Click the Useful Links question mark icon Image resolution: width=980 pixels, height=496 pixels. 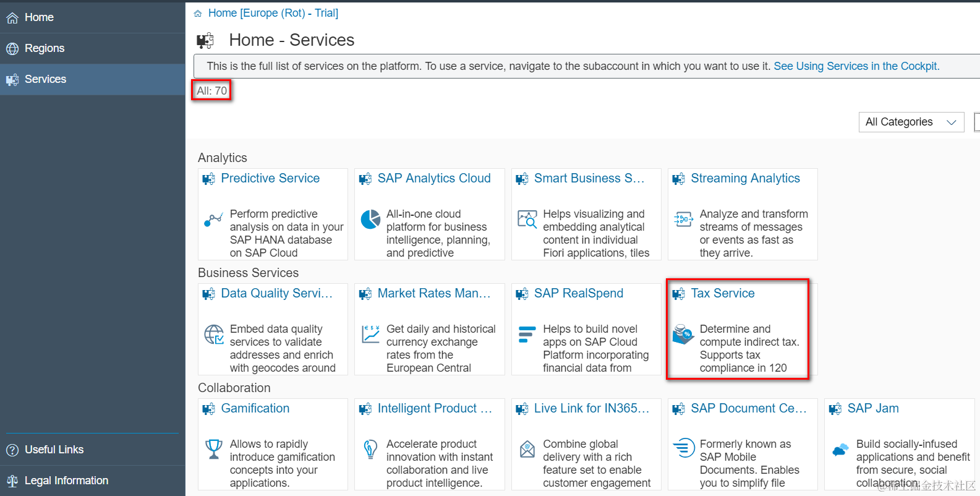[x=12, y=450]
